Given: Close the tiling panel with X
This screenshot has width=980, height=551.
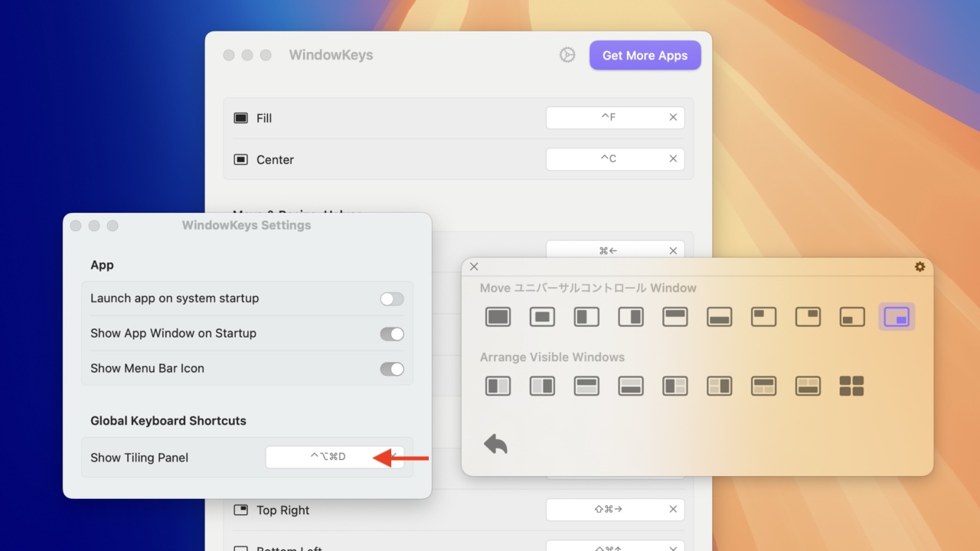Looking at the screenshot, I should 474,266.
